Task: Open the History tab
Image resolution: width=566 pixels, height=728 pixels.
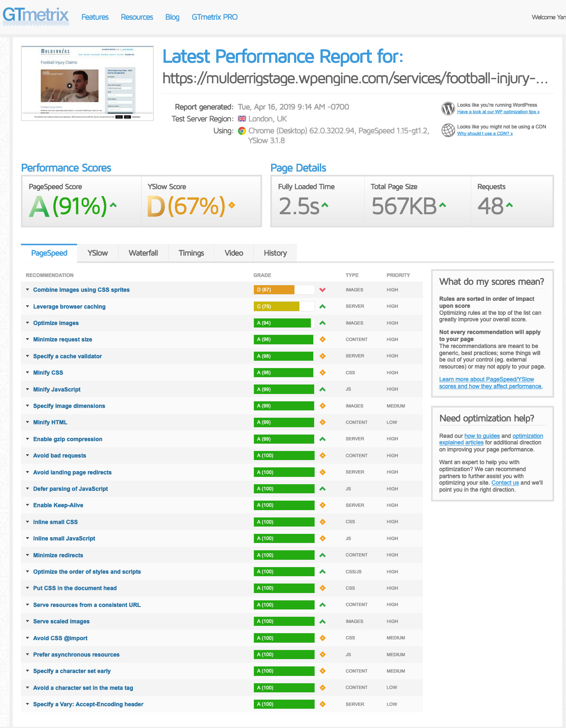Action: [275, 253]
